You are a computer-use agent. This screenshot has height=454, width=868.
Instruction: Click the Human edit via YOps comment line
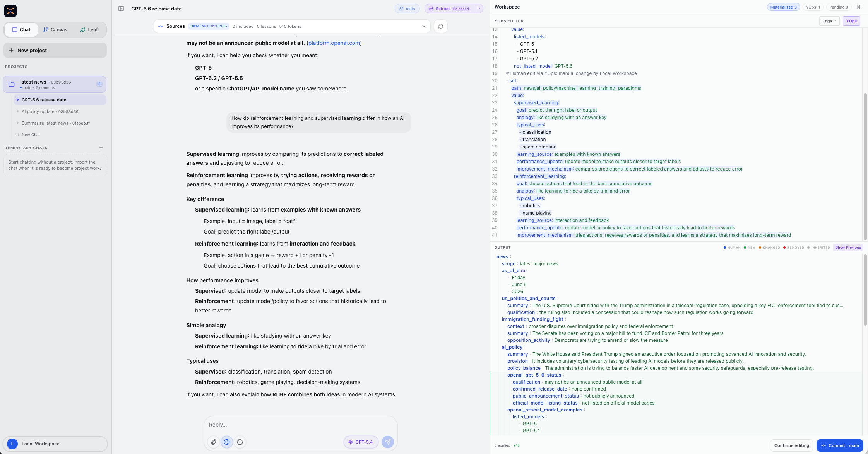pyautogui.click(x=571, y=73)
